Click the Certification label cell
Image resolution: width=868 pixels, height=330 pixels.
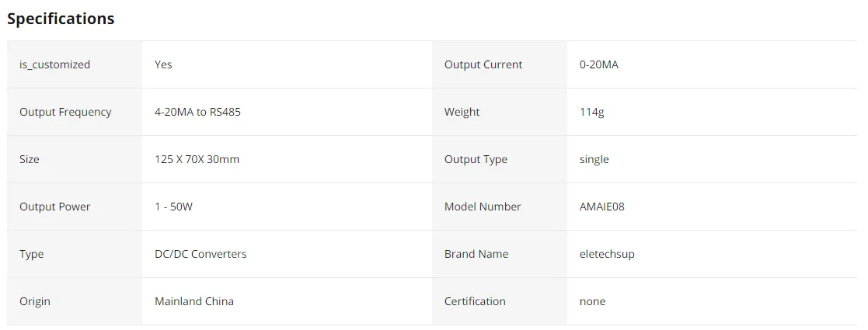tap(475, 301)
